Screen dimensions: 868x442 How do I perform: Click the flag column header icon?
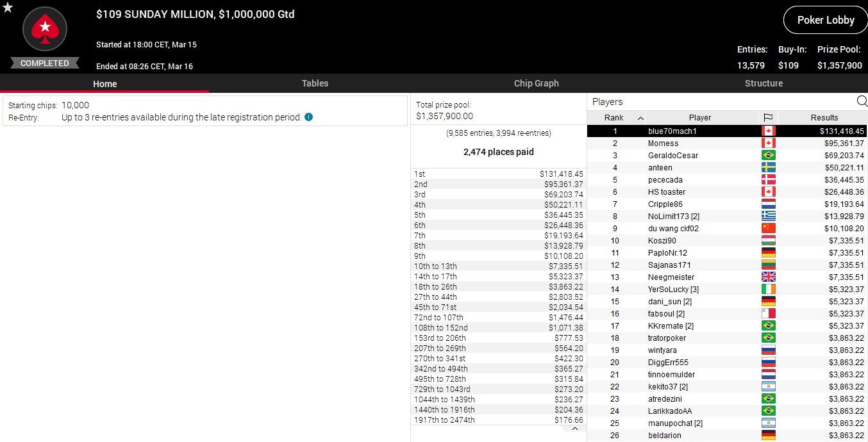pos(768,118)
